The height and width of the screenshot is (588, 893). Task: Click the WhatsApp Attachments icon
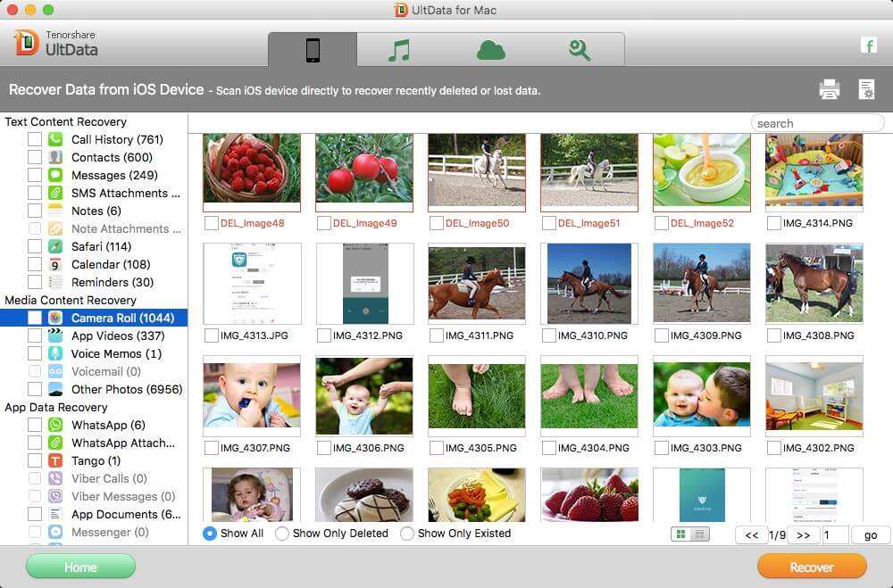[x=55, y=443]
